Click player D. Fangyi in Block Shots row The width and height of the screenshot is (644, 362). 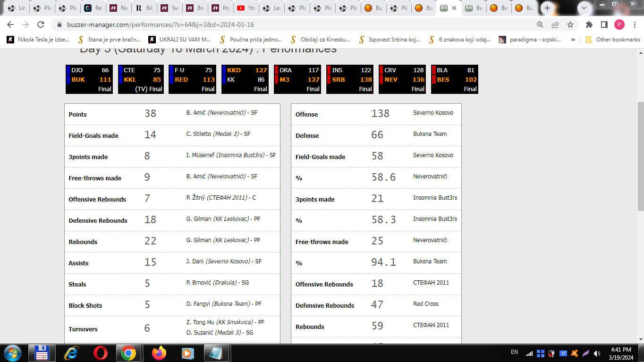coord(198,304)
